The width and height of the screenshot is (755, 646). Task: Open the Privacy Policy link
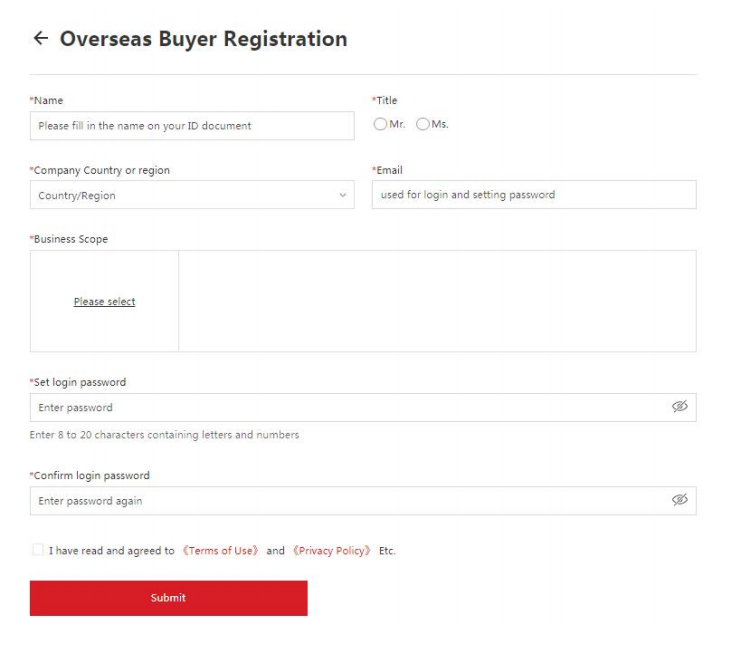coord(332,551)
